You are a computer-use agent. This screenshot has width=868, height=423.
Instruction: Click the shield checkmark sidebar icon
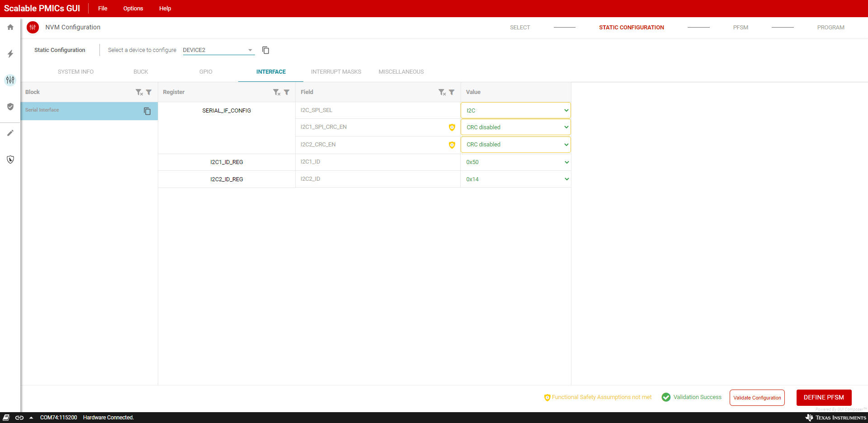click(10, 107)
